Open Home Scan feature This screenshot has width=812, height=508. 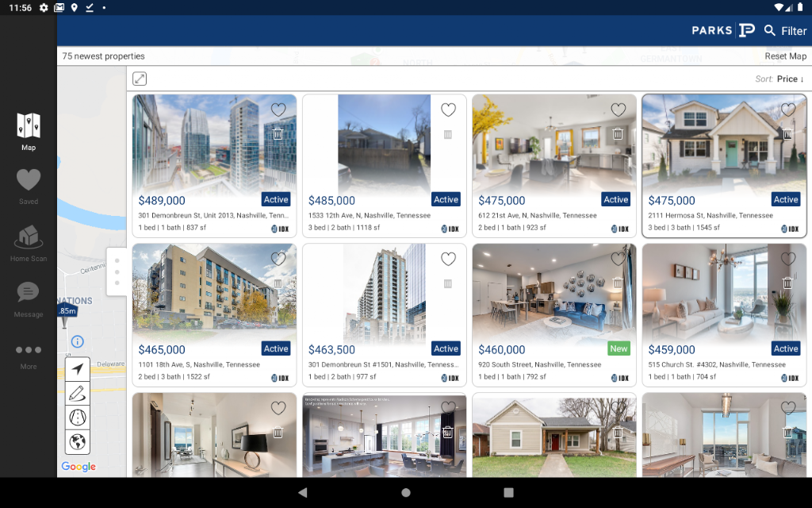[29, 243]
